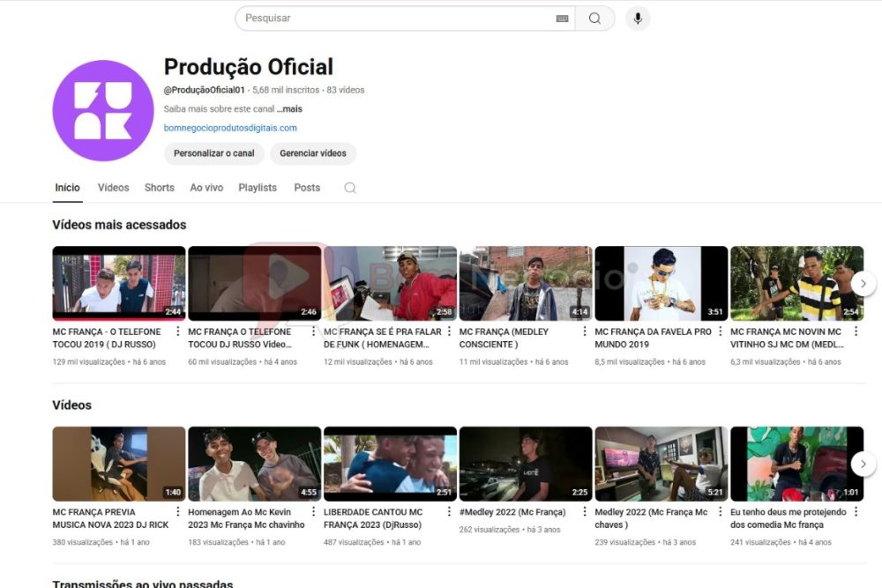Open title MC FRANÇA (MEDLEY CONSCIENTE)
Screen dimensions: 882x588
pyautogui.click(x=504, y=338)
